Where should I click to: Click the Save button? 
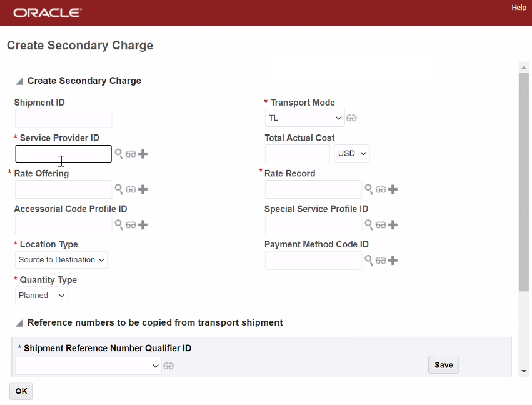(443, 365)
